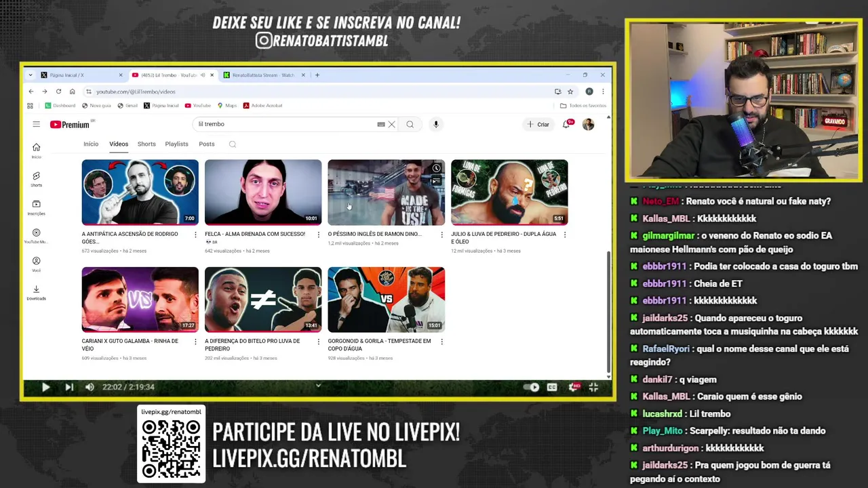Open Downloads in the YouTube sidebar

[36, 293]
